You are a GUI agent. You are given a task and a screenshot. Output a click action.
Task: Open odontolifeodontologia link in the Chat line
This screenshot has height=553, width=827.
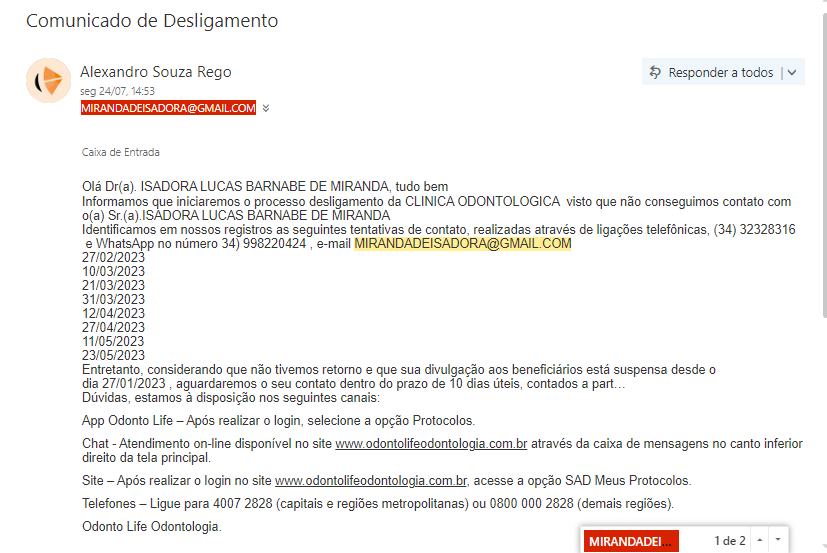[x=431, y=443]
